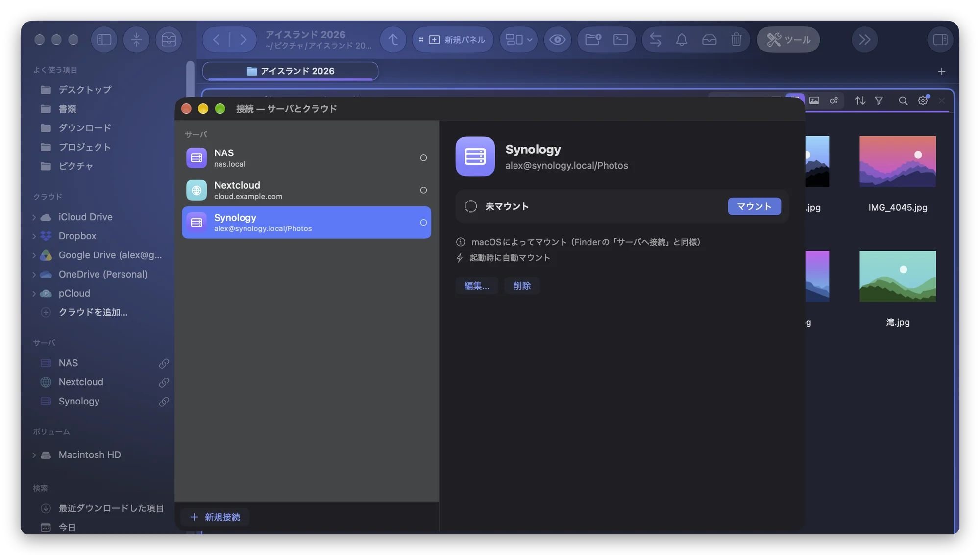The image size is (980, 555).
Task: Click link icon beside sidebar Synology
Action: (x=164, y=402)
